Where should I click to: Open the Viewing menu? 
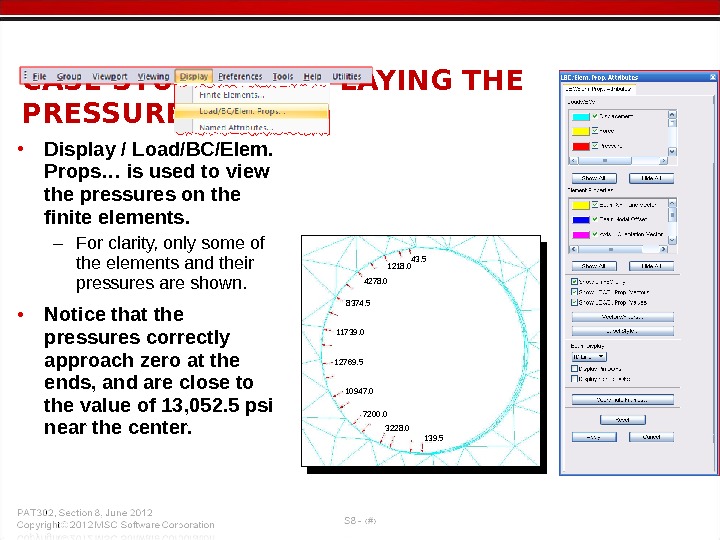tap(153, 76)
